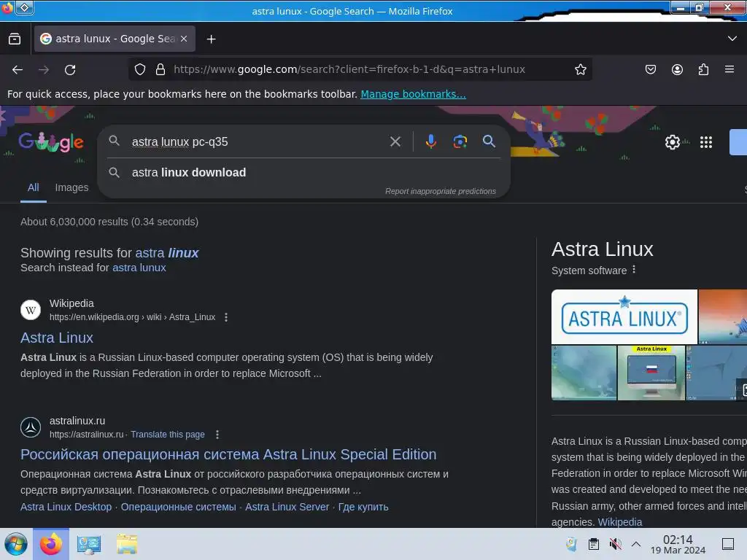Image resolution: width=747 pixels, height=560 pixels.
Task: Open more options for the Wikipedia result
Action: point(226,317)
